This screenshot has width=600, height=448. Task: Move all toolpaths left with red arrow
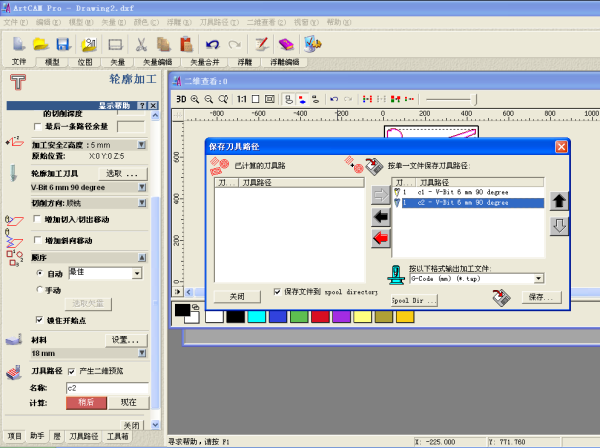point(380,238)
